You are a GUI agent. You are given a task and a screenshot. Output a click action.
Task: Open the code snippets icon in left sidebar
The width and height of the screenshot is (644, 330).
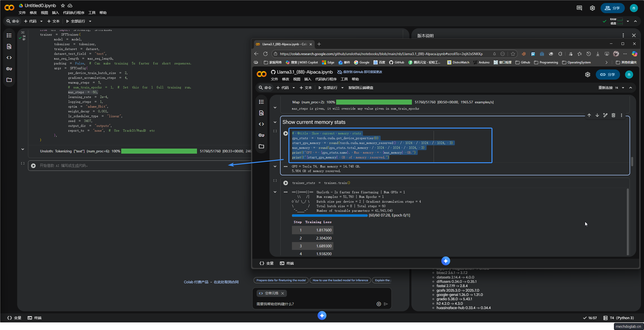[9, 58]
